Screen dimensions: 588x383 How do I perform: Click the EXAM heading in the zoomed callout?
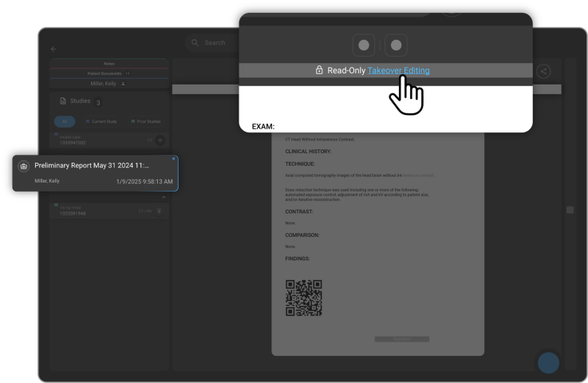pyautogui.click(x=263, y=127)
